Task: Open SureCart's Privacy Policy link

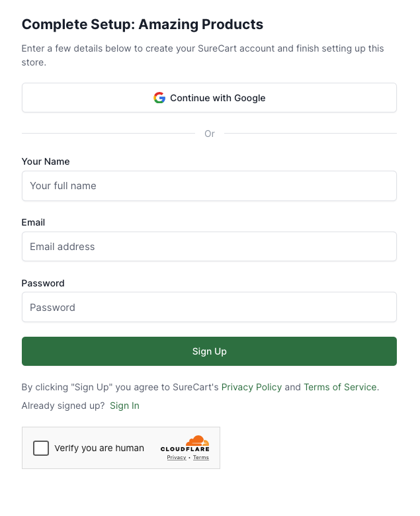Action: (251, 387)
